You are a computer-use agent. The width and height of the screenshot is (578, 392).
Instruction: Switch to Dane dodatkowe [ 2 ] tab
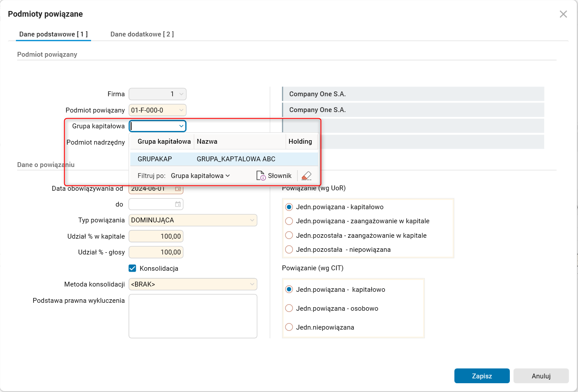[x=142, y=34]
